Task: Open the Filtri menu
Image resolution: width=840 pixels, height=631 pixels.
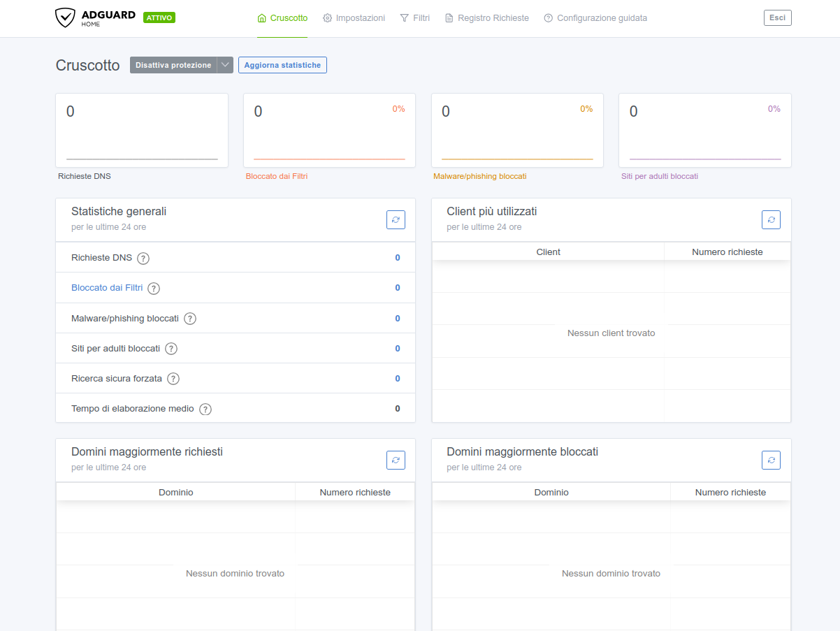Action: click(415, 18)
